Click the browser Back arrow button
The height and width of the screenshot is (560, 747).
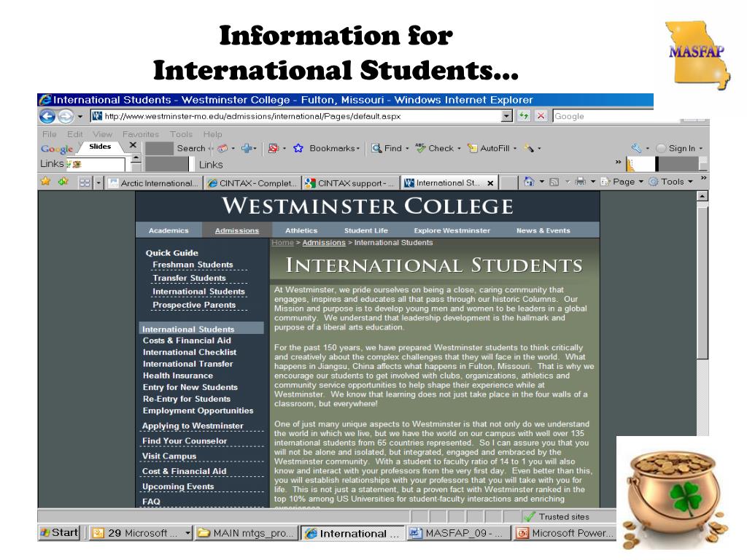(x=47, y=116)
